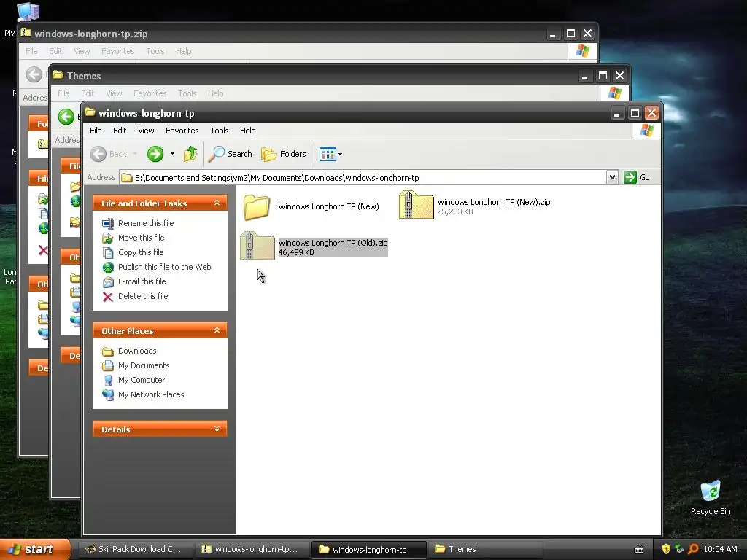
Task: Click the My Computer icon in Other Places
Action: [108, 381]
